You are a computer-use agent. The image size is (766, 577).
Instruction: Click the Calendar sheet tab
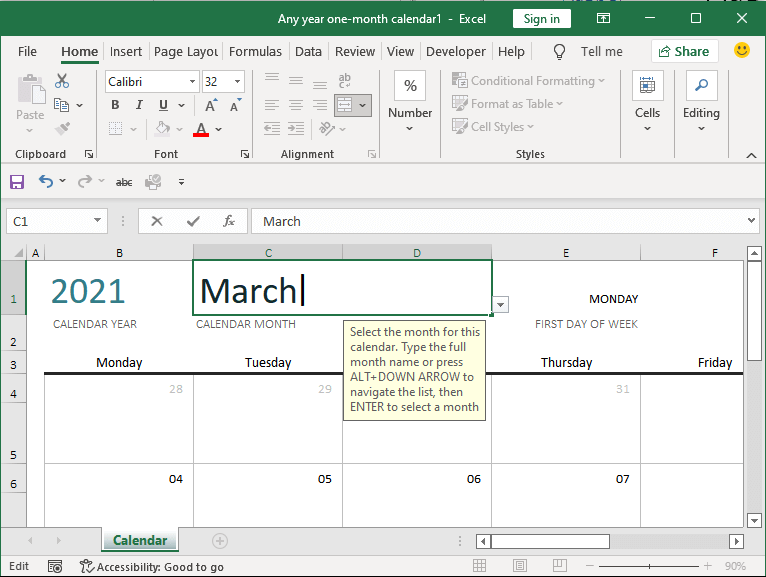140,540
